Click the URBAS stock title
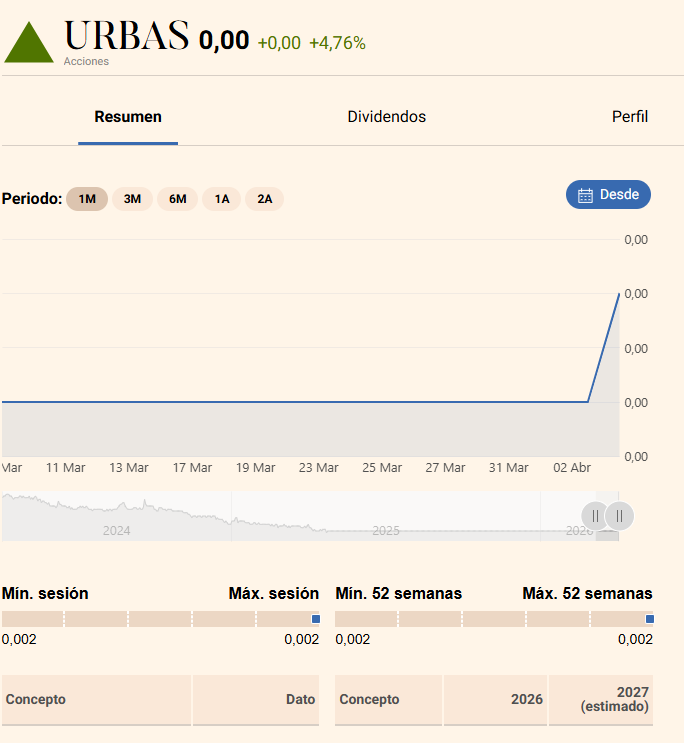 (x=126, y=37)
